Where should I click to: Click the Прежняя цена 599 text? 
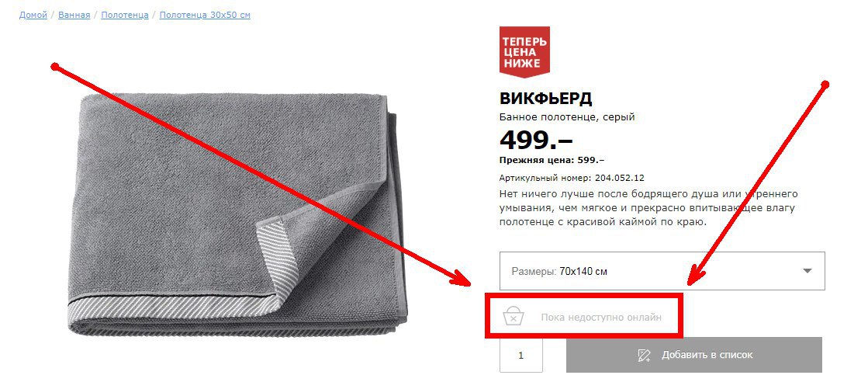(x=552, y=160)
